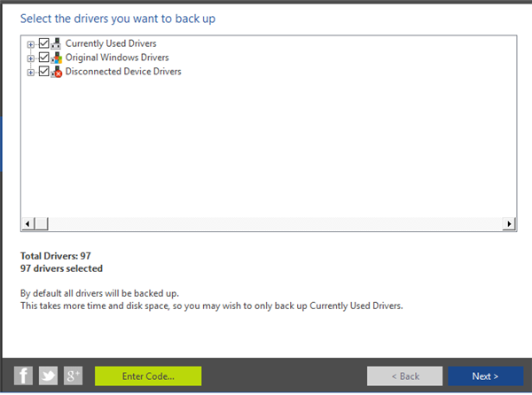Toggle the Original Windows Drivers checkbox
The width and height of the screenshot is (532, 395).
43,58
